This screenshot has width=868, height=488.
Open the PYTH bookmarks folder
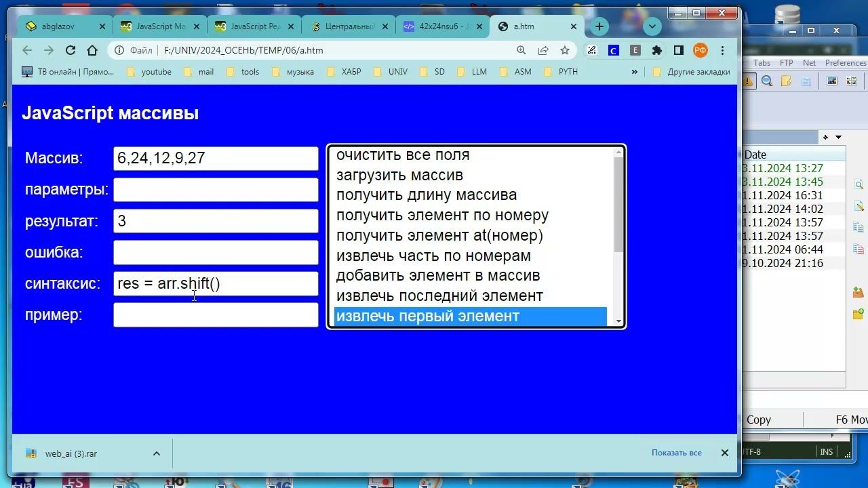pos(561,72)
